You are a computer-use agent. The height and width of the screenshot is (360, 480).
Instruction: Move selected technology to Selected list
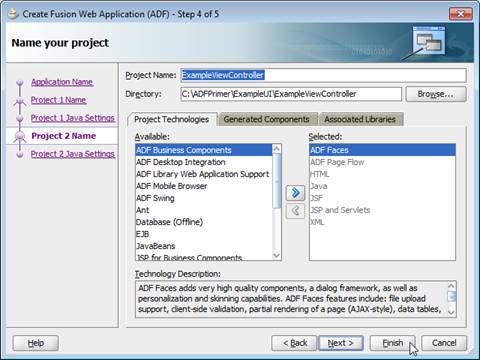click(295, 193)
